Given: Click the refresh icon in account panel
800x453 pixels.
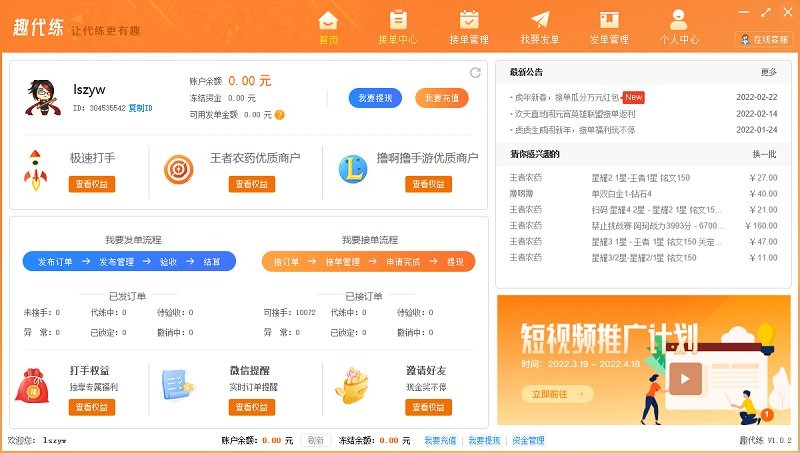Looking at the screenshot, I should tap(475, 72).
